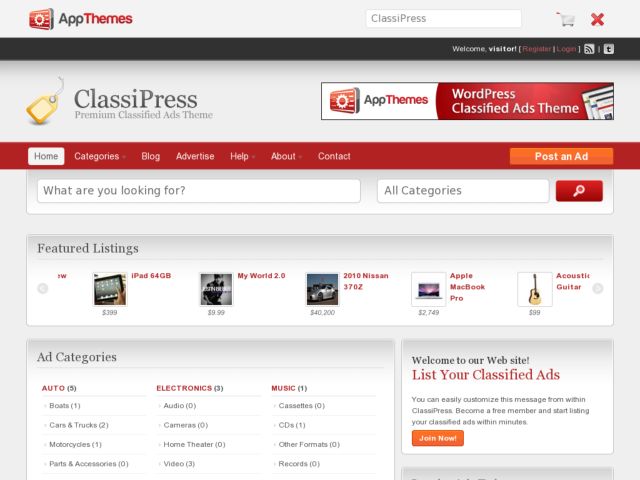640x480 pixels.
Task: Open the Apple MacBook Pro listing title
Action: tap(467, 287)
